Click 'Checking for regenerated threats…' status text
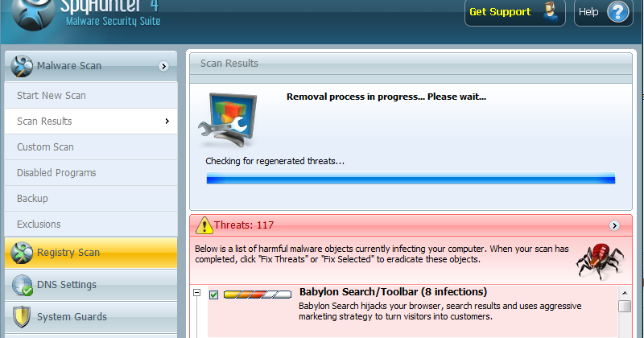 [x=275, y=161]
